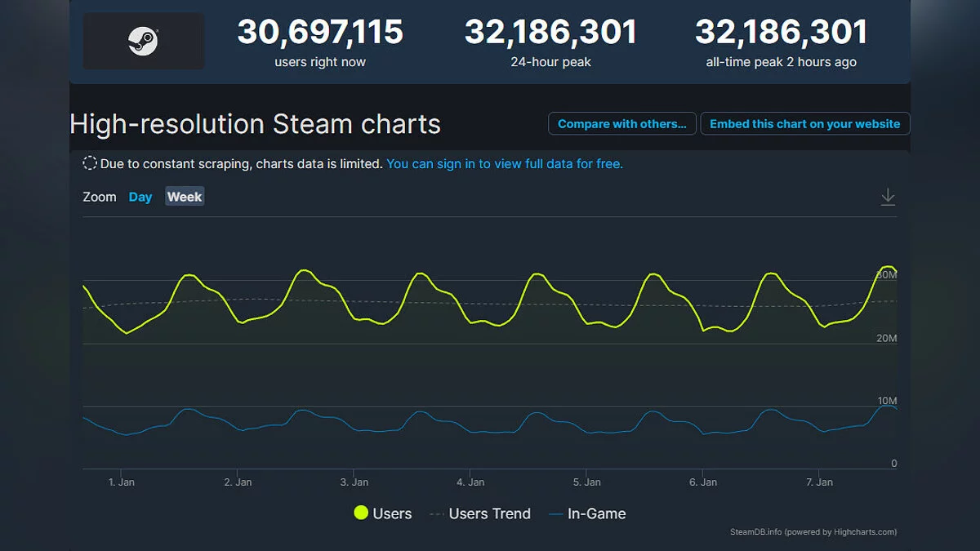The width and height of the screenshot is (980, 551).
Task: Click the 6. Jan axis label
Action: [703, 482]
